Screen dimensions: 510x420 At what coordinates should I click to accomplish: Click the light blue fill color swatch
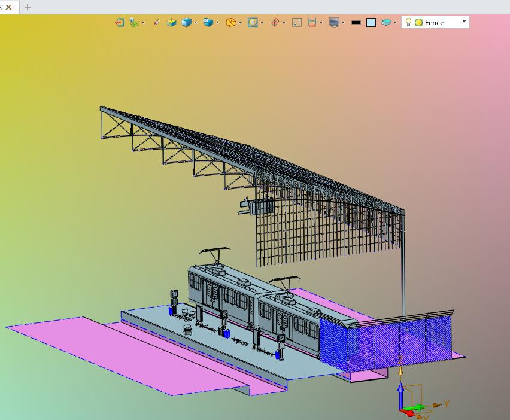tap(371, 22)
